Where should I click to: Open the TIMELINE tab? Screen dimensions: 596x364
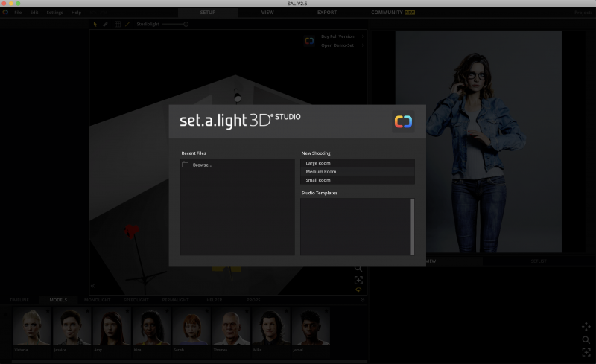(19, 300)
